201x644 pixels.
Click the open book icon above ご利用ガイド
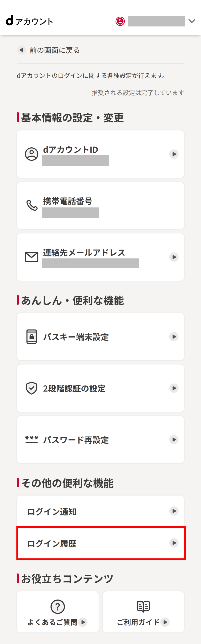tap(143, 606)
